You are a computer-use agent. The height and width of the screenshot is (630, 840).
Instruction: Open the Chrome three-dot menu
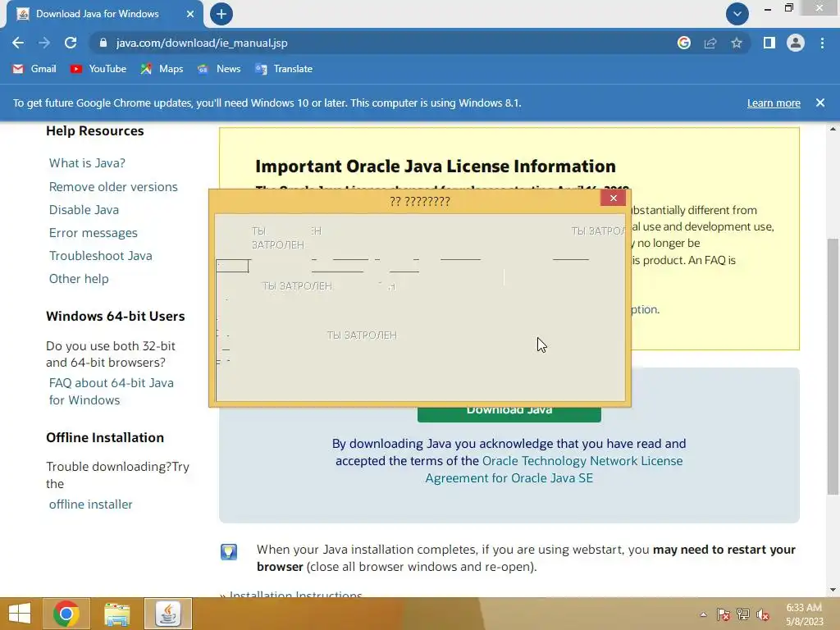[822, 43]
